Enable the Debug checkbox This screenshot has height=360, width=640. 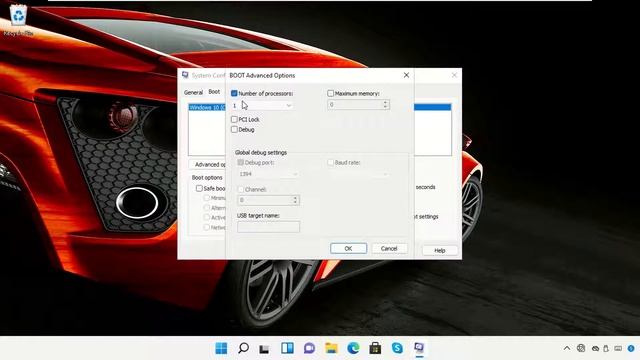tap(234, 130)
